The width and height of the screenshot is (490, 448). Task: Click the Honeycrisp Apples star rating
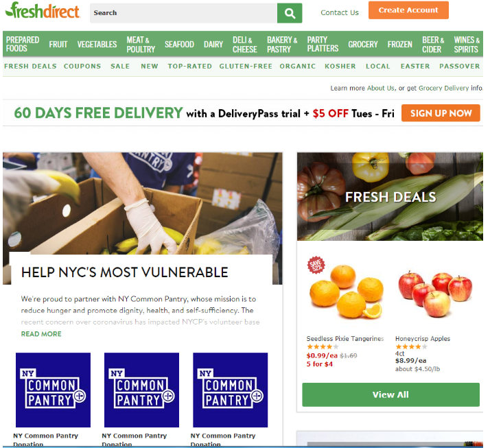pyautogui.click(x=411, y=346)
